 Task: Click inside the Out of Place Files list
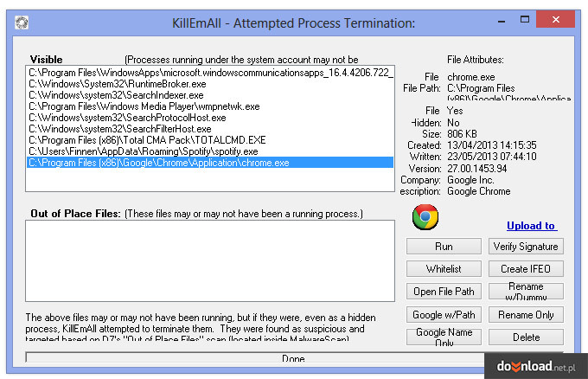coord(210,260)
